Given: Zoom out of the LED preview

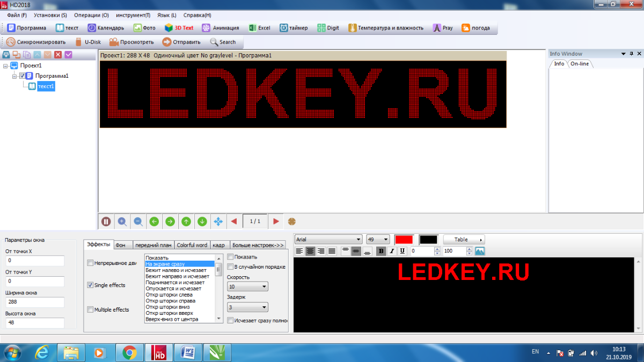Looking at the screenshot, I should (138, 221).
